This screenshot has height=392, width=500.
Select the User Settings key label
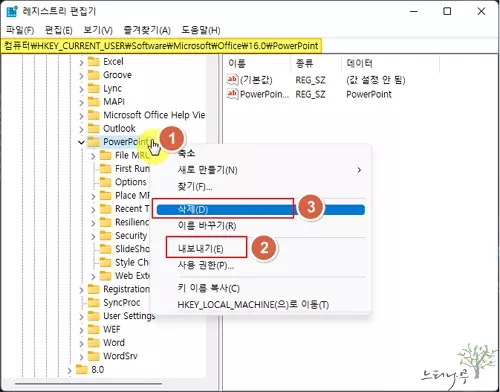coord(129,316)
